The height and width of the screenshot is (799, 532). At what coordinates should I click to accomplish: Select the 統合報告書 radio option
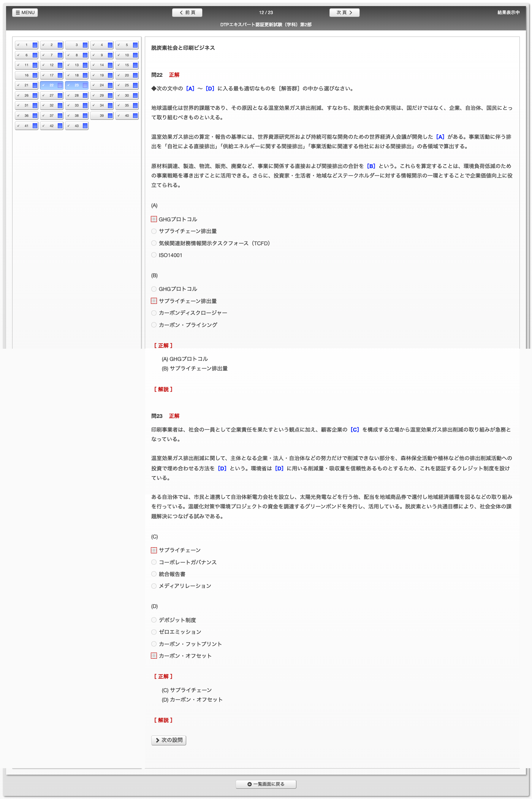pos(154,574)
